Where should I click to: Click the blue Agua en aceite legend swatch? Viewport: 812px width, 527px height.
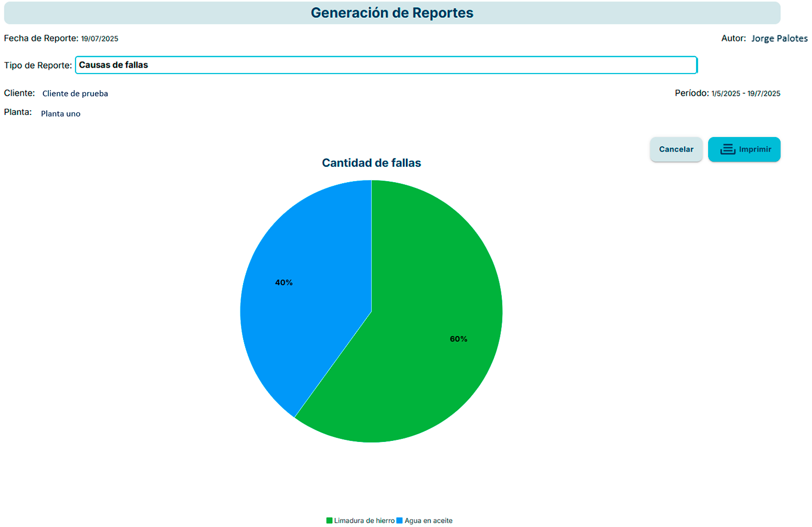click(399, 521)
